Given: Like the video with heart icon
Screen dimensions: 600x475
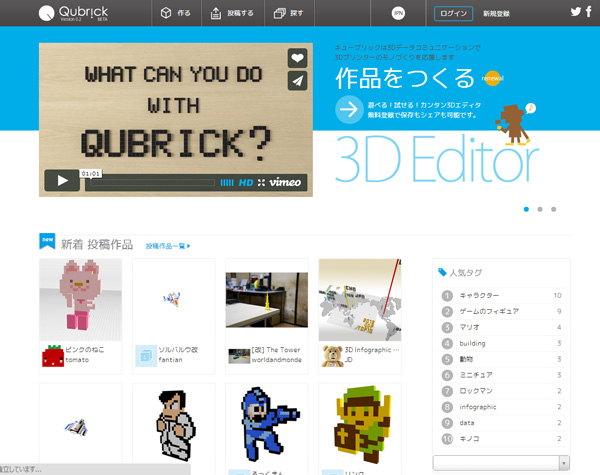Looking at the screenshot, I should pos(297,58).
